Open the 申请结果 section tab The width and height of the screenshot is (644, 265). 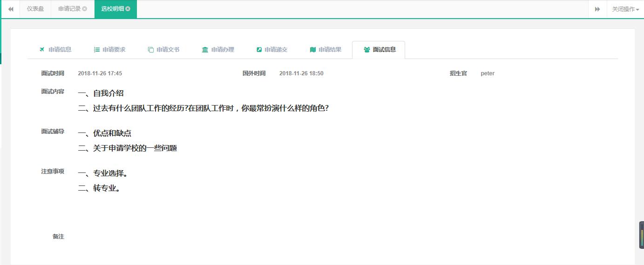(325, 50)
